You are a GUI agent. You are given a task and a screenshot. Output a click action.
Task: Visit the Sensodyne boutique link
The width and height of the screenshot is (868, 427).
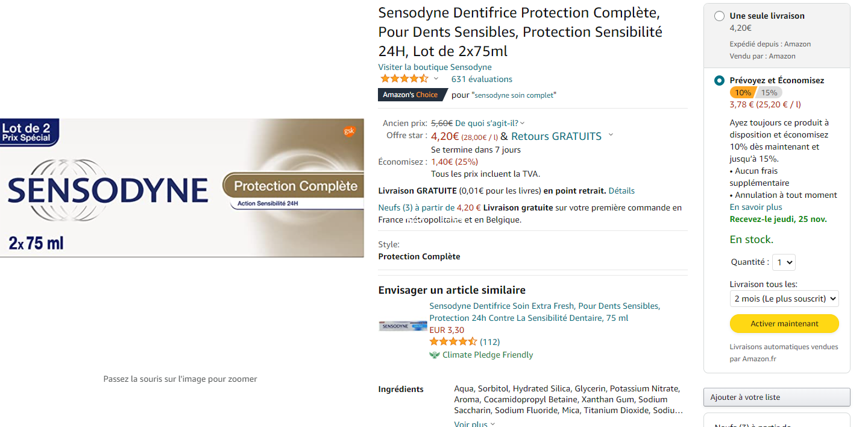coord(435,67)
